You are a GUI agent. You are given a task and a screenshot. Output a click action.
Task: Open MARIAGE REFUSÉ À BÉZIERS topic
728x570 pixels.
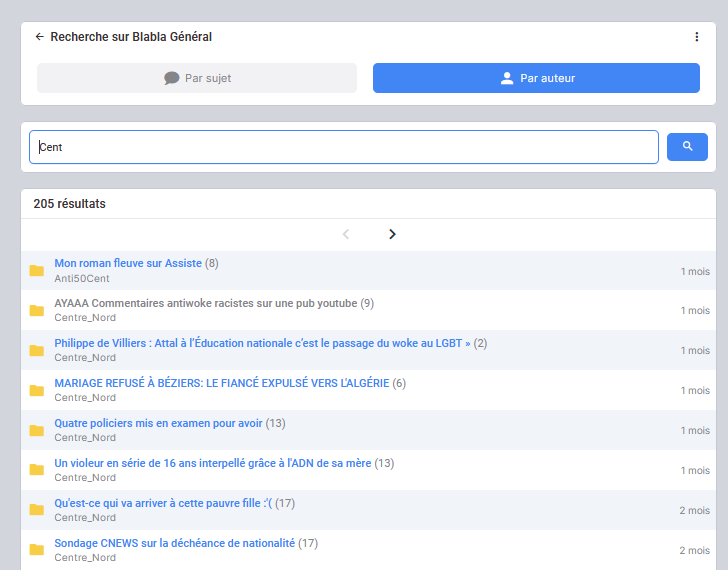pyautogui.click(x=221, y=383)
